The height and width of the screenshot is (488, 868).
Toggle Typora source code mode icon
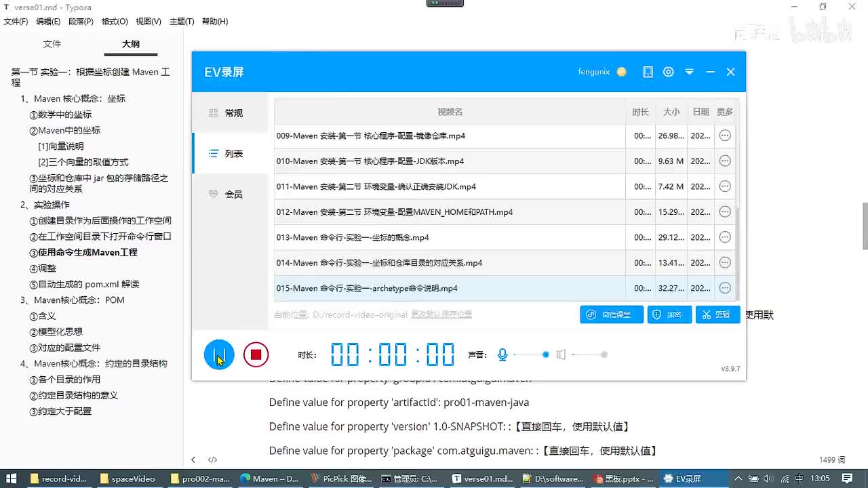212,460
